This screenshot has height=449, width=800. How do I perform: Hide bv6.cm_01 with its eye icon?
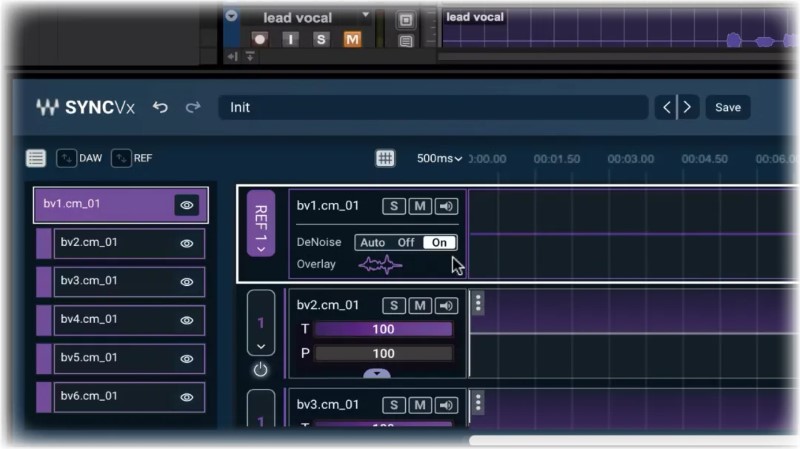[187, 397]
